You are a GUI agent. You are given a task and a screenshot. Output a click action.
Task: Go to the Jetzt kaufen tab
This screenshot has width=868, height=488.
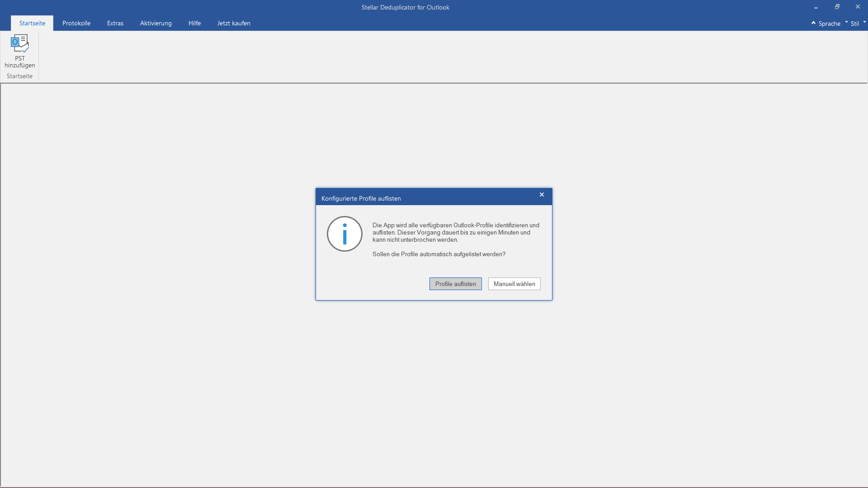click(x=234, y=23)
